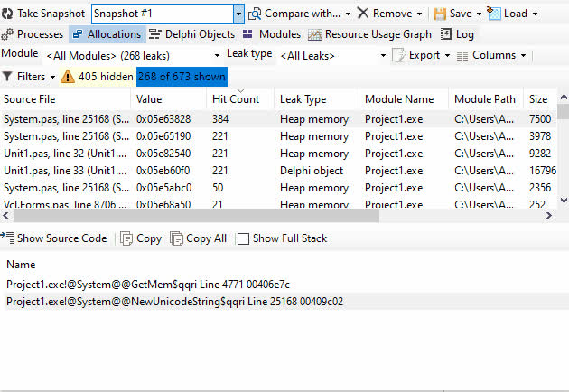Enable the Show Full Stack checkbox
Image resolution: width=569 pixels, height=392 pixels.
pos(243,238)
